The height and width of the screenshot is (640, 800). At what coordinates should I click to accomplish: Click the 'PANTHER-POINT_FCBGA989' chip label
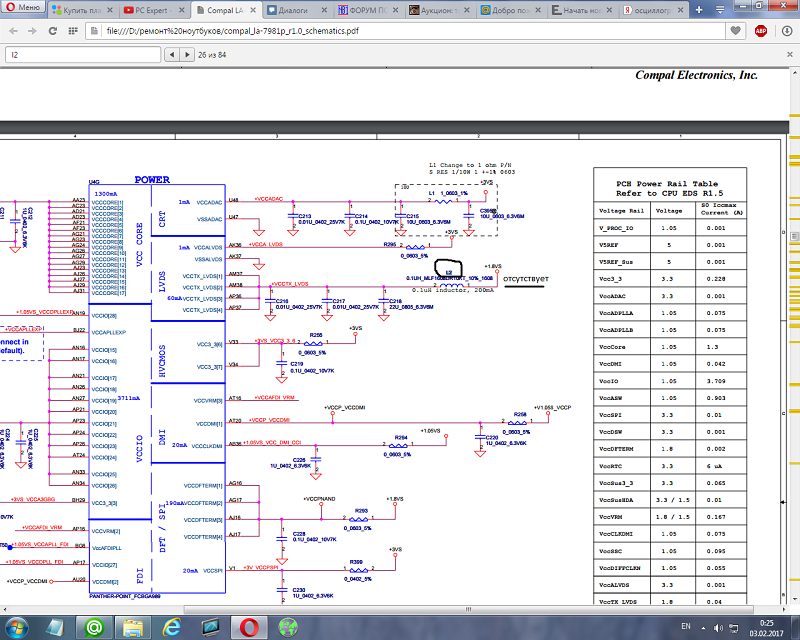tap(125, 596)
